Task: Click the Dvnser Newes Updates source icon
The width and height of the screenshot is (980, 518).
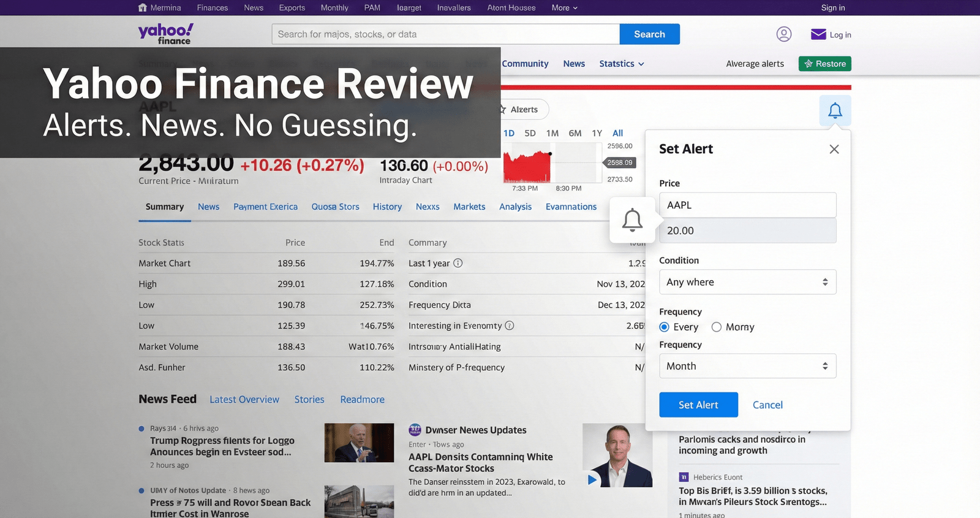Action: coord(415,430)
